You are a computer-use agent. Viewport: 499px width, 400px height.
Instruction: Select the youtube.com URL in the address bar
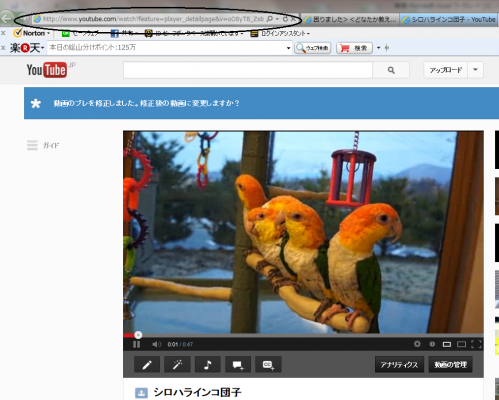pyautogui.click(x=153, y=19)
